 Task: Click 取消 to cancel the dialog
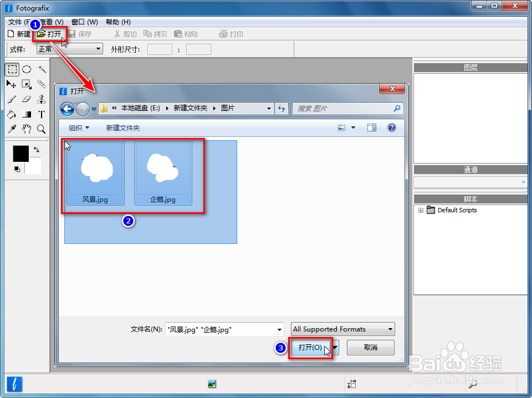(370, 347)
